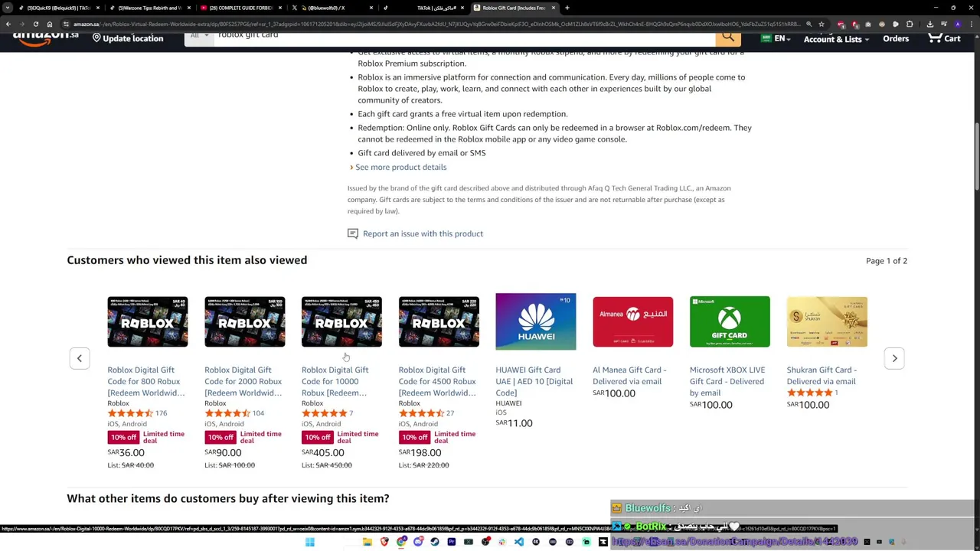Open Visual Studio Code from the taskbar
Screen dimensions: 980x551
click(519, 542)
